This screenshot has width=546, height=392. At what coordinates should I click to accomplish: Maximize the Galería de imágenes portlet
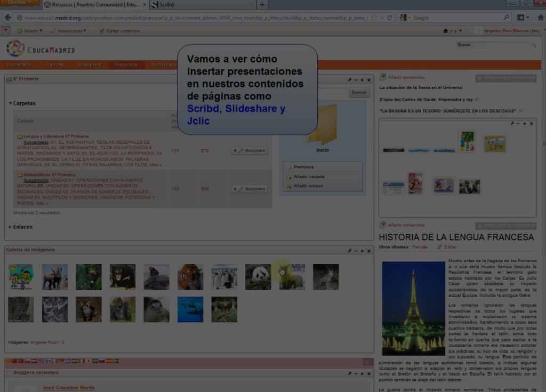[x=362, y=251]
